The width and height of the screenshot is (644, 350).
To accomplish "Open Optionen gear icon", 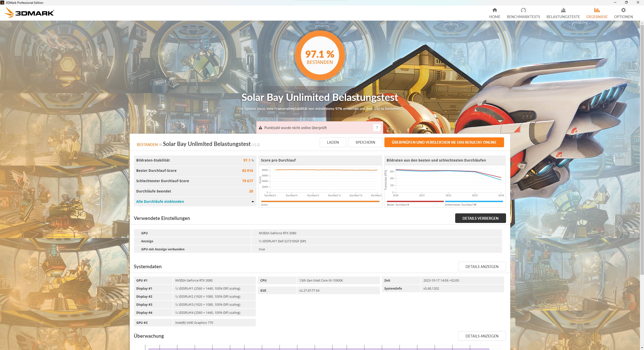I will pyautogui.click(x=623, y=10).
